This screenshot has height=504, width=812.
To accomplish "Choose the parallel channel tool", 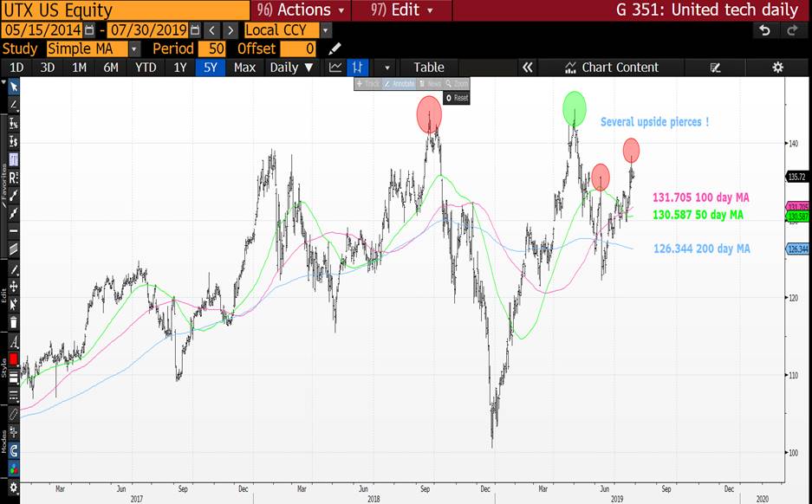I will pyautogui.click(x=14, y=249).
